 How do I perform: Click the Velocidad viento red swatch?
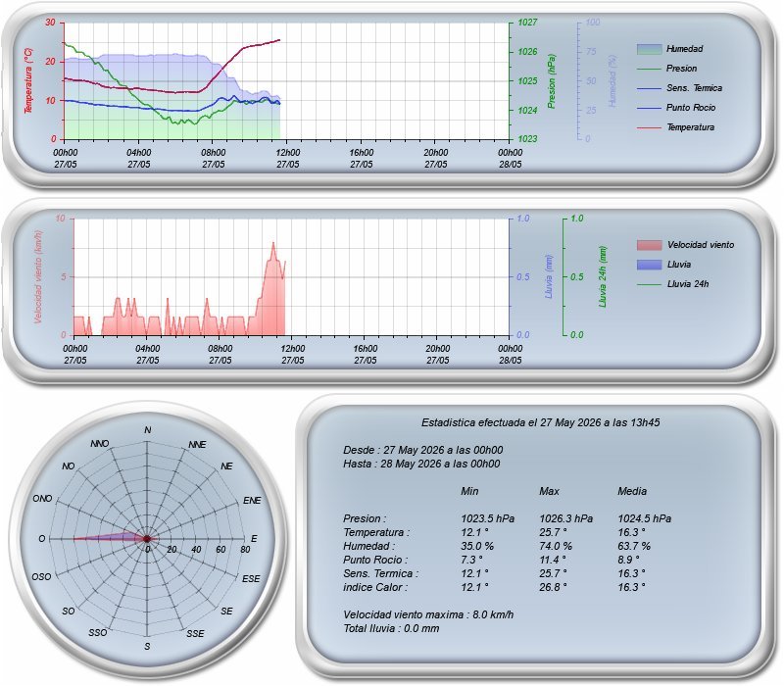coord(649,245)
